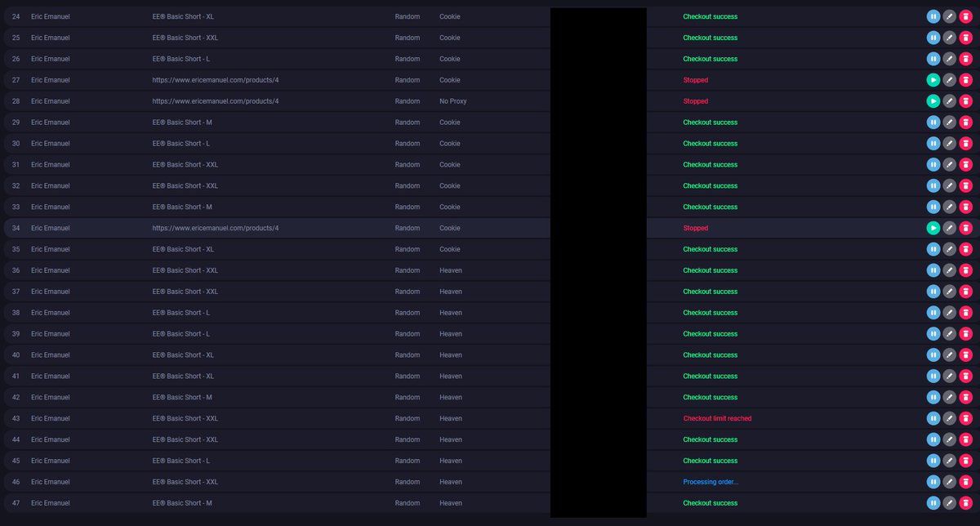The image size is (980, 526).
Task: Click 'Checkout limit reached' status in row 43
Action: point(717,418)
